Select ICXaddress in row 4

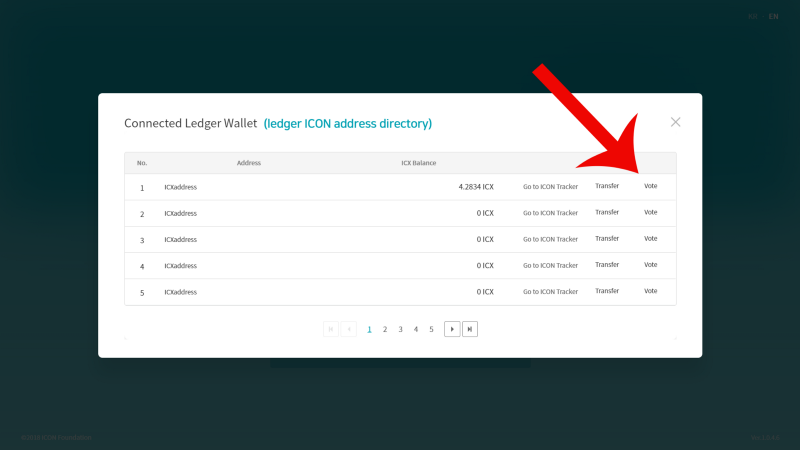[181, 266]
